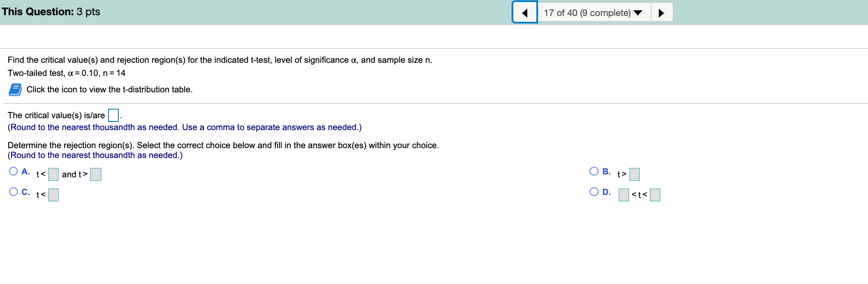Image resolution: width=868 pixels, height=284 pixels.
Task: Click the dropdown arrow next to complete count
Action: [x=637, y=13]
